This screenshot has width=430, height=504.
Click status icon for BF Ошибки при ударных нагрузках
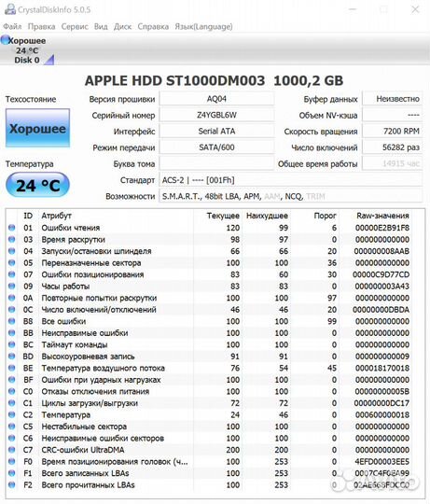point(12,380)
